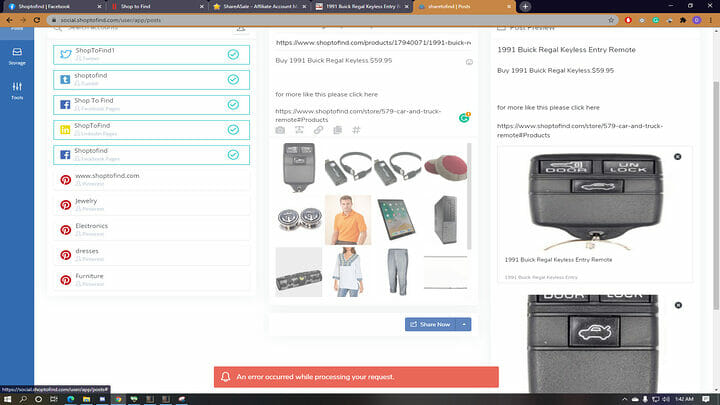Viewport: 720px width, 405px height.
Task: Select the Jewelry Pinterest board
Action: click(152, 205)
